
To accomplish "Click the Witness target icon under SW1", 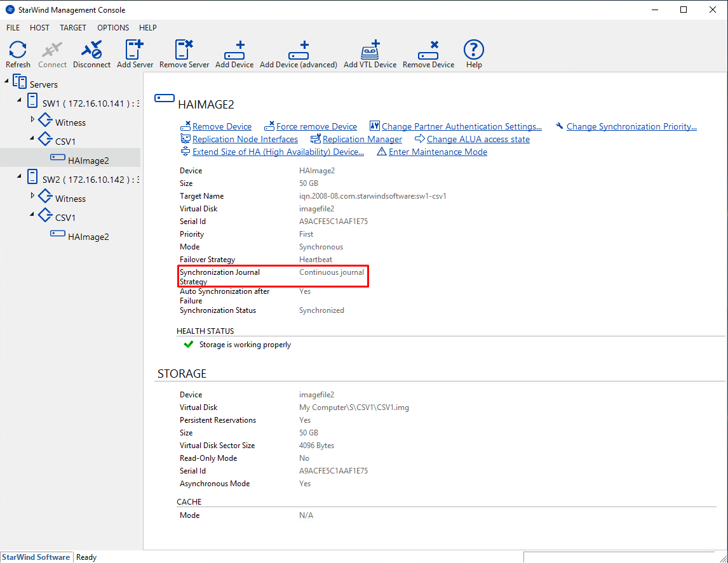I will (46, 120).
